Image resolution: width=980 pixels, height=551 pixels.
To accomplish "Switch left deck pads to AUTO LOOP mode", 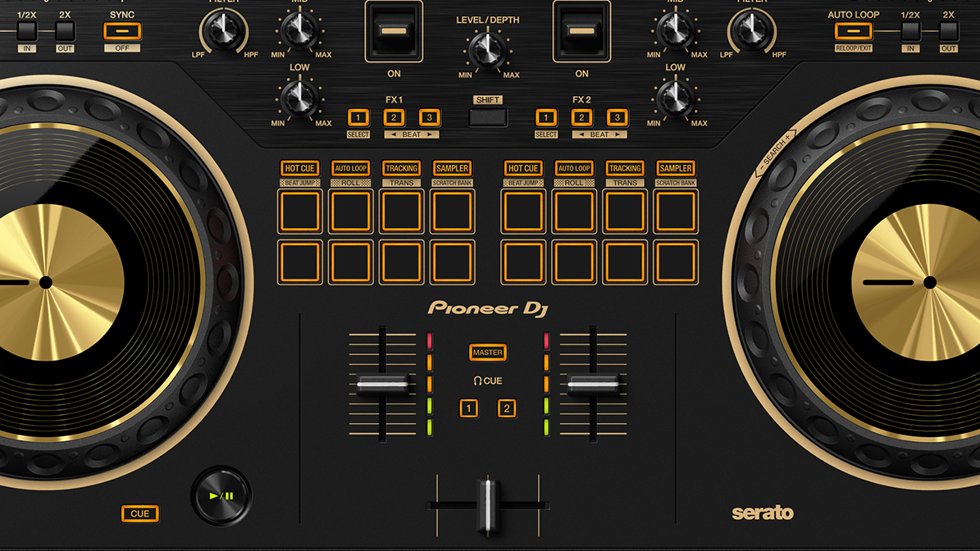I will 351,169.
